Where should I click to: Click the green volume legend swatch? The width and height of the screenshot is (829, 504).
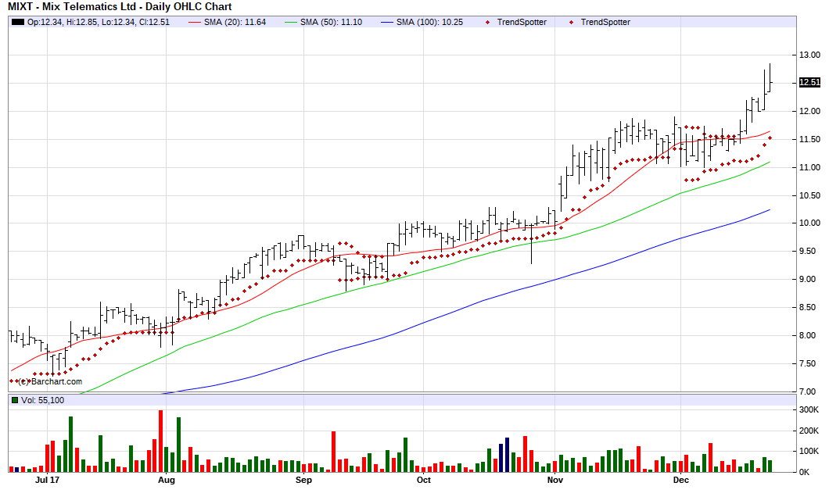coord(15,400)
